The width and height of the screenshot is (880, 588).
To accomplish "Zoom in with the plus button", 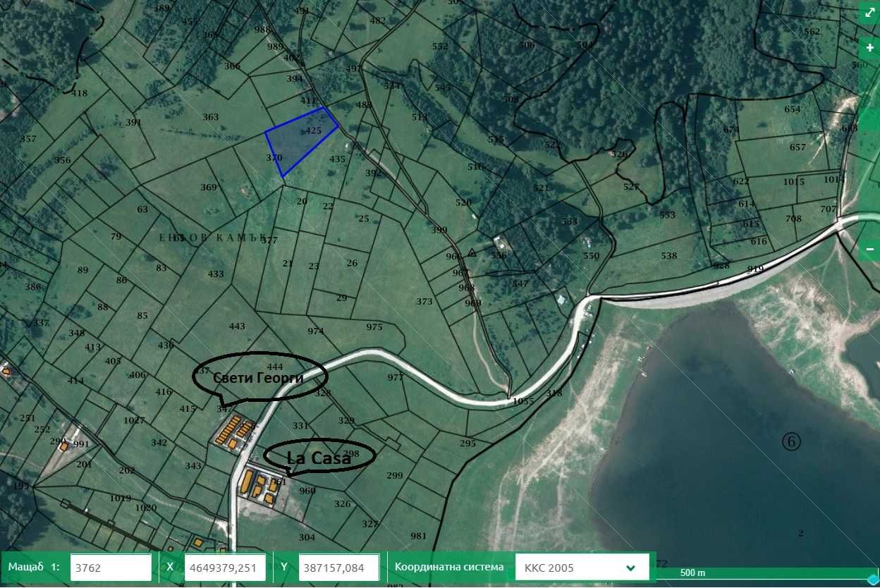I will tap(869, 48).
